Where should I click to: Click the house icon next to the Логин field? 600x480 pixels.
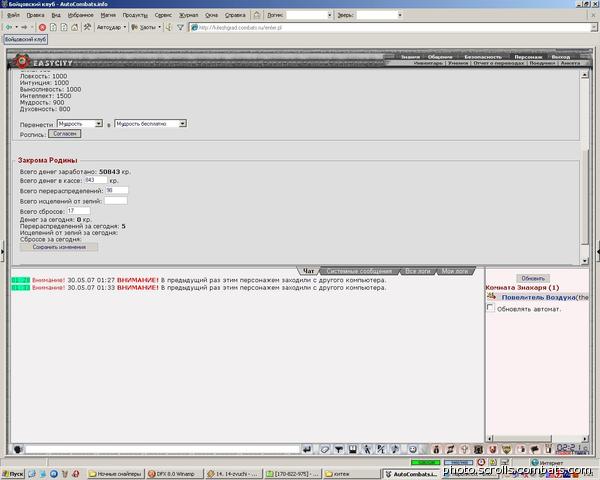point(257,15)
